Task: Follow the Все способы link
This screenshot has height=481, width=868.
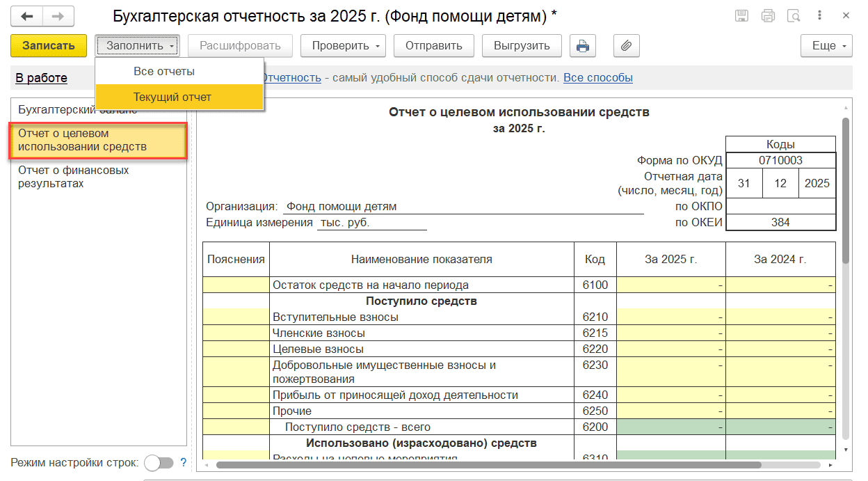Action: [597, 77]
